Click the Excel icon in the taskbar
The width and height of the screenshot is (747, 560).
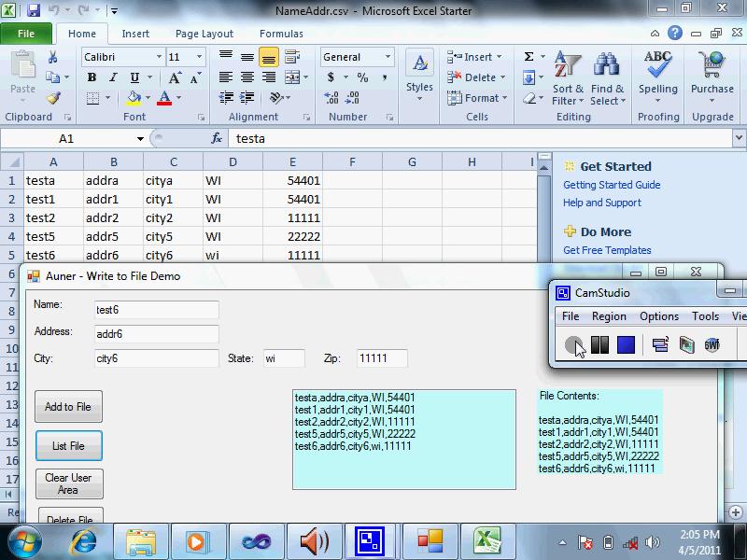point(486,540)
